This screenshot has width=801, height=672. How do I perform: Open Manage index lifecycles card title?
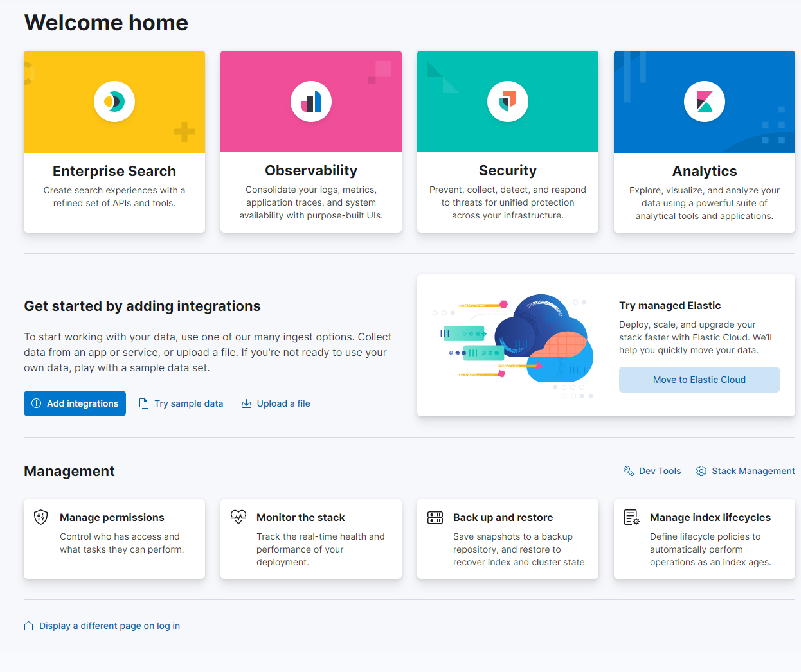(x=710, y=517)
